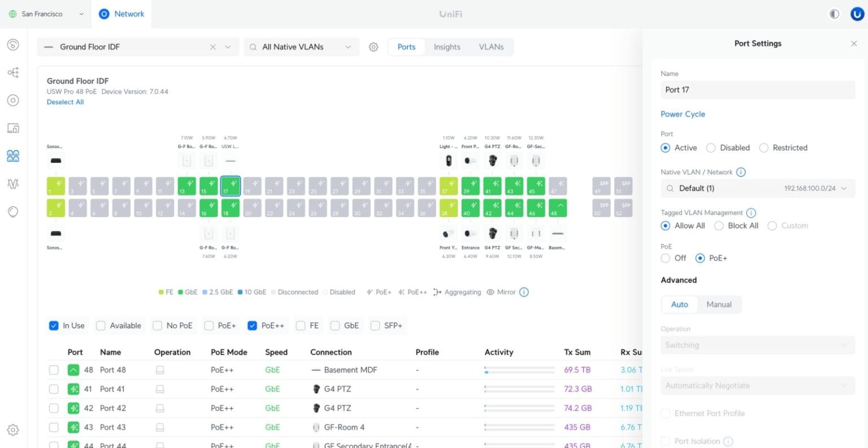Select port 48 in the switch diagram
This screenshot has width=868, height=448.
[558, 208]
